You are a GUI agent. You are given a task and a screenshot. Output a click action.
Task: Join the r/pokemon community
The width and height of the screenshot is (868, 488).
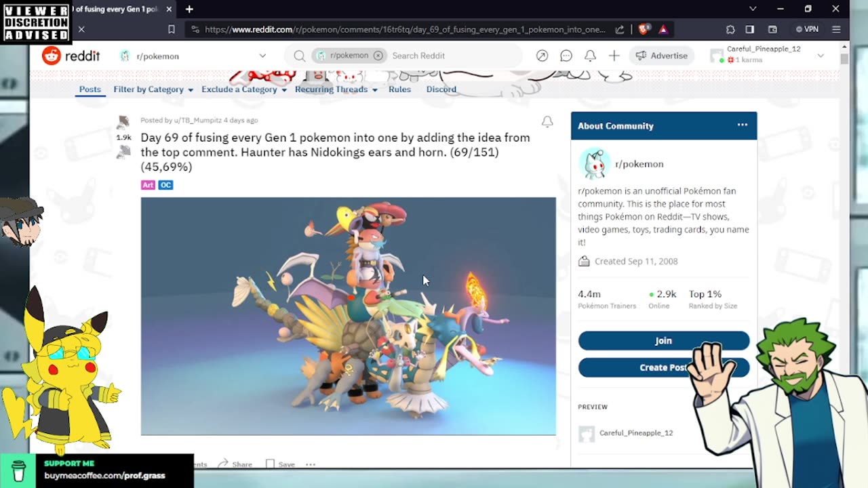click(664, 341)
